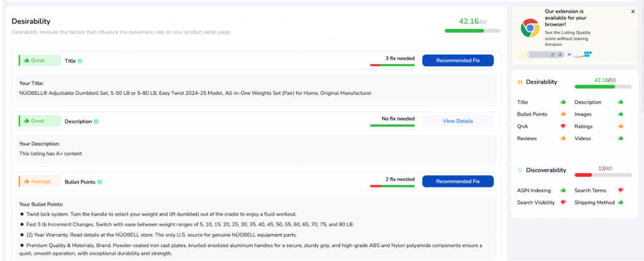
Task: Click the Description no-fix progress bar
Action: point(392,125)
